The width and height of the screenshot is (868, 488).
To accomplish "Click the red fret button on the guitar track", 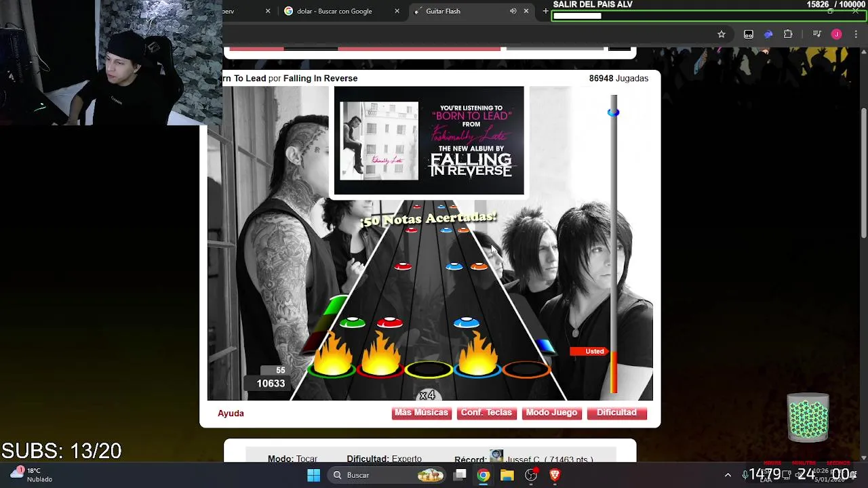I will (380, 370).
